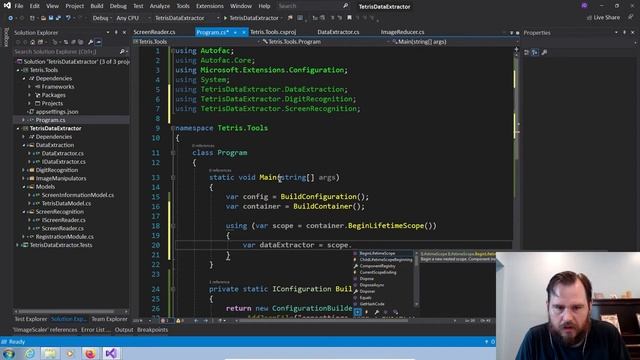Click the Categorized icon in Properties panel
The image size is (640, 360).
[527, 52]
